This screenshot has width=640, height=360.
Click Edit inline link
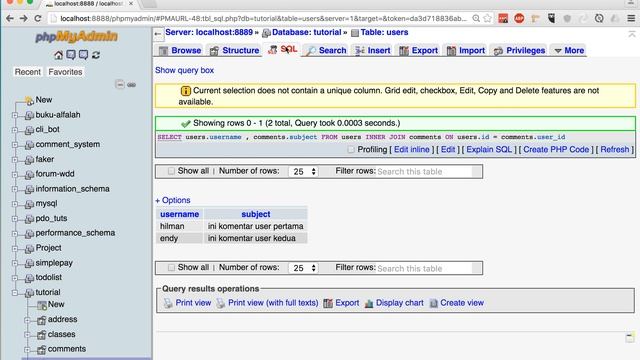[411, 149]
